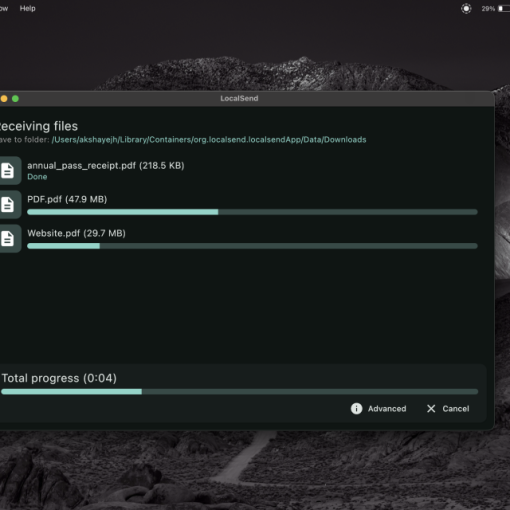Click the Website.pdf progress bar
510x510 pixels.
(x=252, y=246)
